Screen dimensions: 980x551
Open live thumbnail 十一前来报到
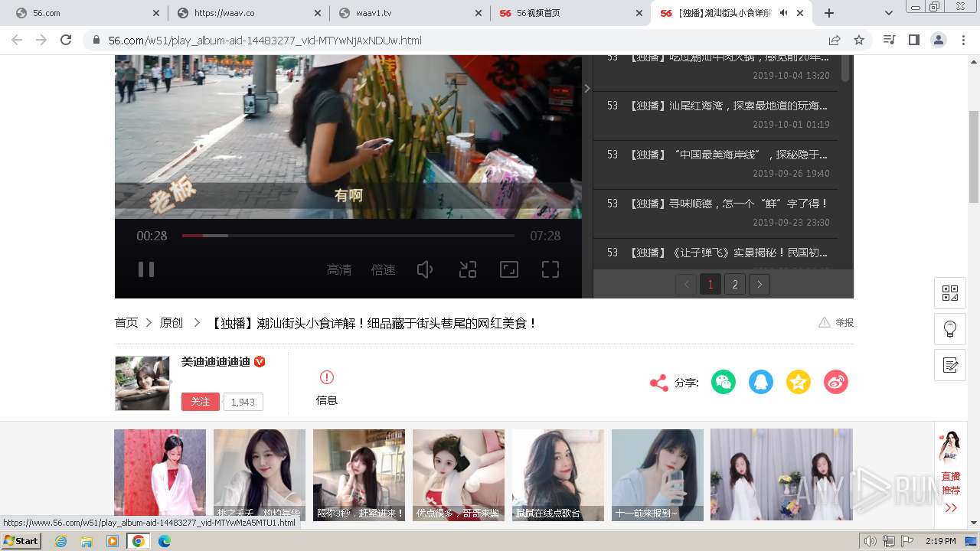point(658,474)
